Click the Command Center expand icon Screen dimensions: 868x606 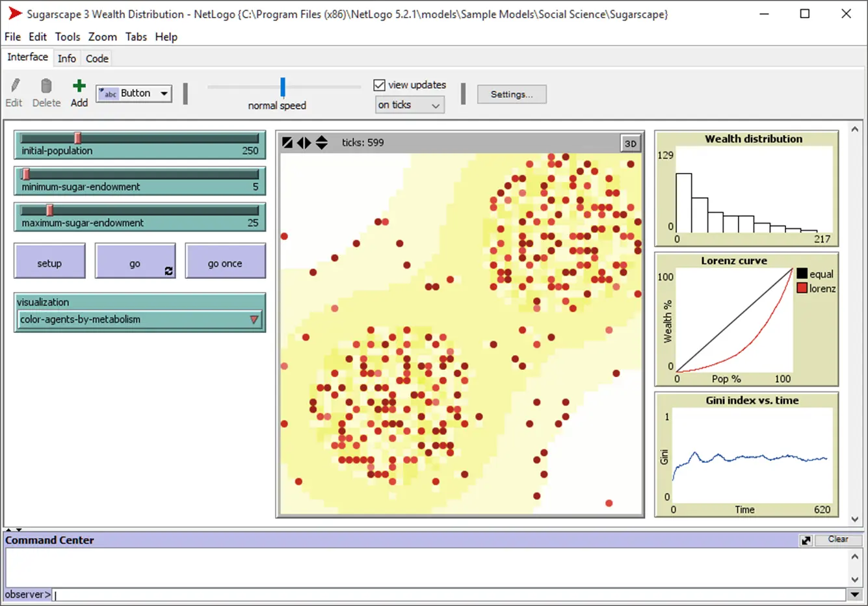click(x=806, y=540)
